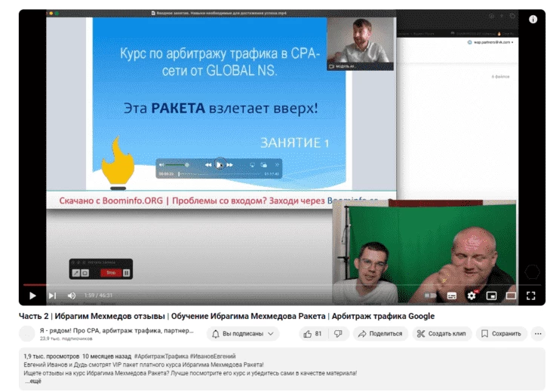Open the player settings gear

tap(472, 296)
